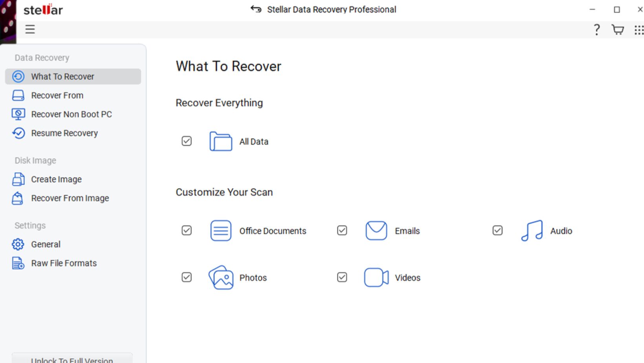
Task: Open Create Image option
Action: point(73,179)
